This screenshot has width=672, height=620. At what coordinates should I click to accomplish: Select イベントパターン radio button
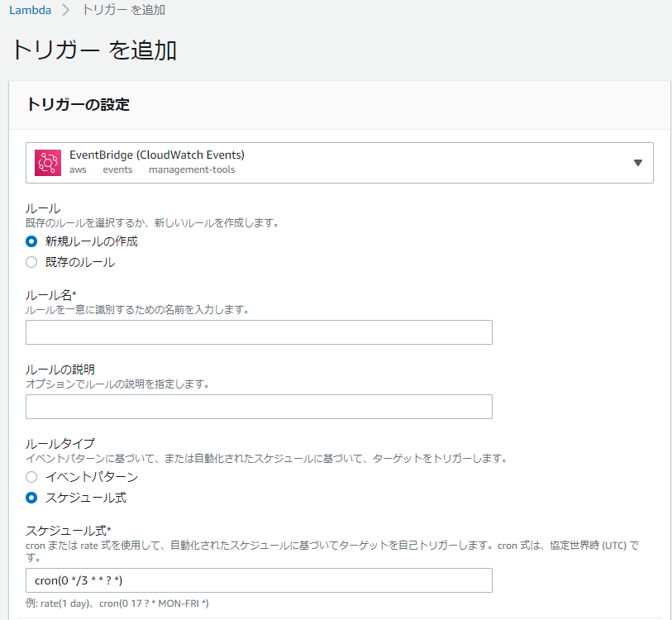pyautogui.click(x=31, y=477)
